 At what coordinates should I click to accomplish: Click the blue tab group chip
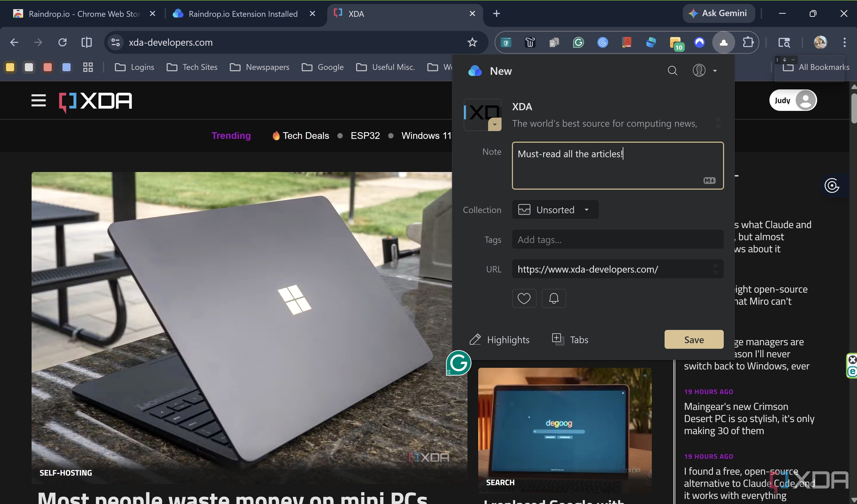point(67,67)
